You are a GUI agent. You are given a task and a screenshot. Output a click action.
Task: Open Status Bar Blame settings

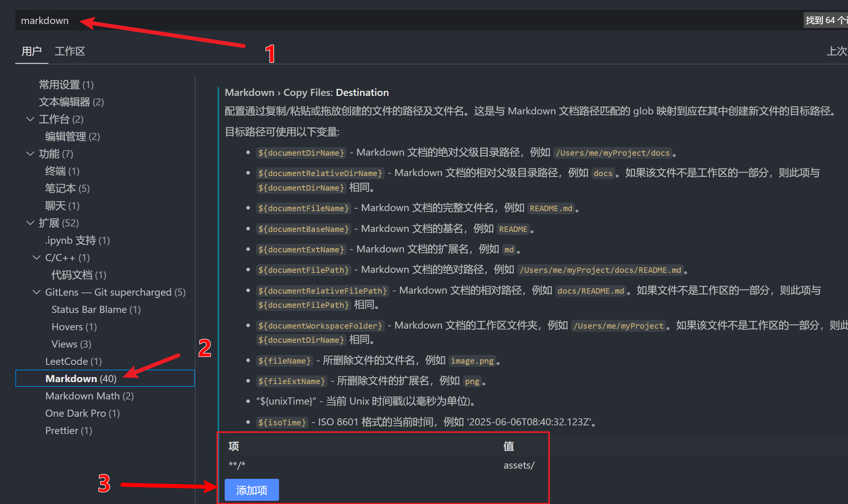pos(96,309)
